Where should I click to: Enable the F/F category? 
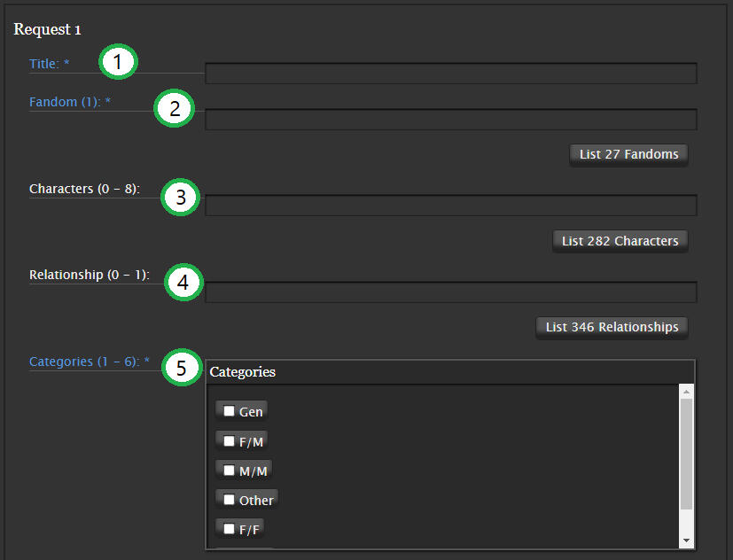click(229, 528)
